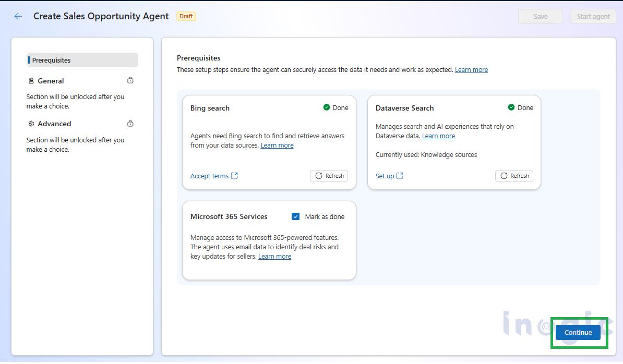Click the Microsoft 365 Services heading
Image resolution: width=623 pixels, height=364 pixels.
[x=229, y=217]
